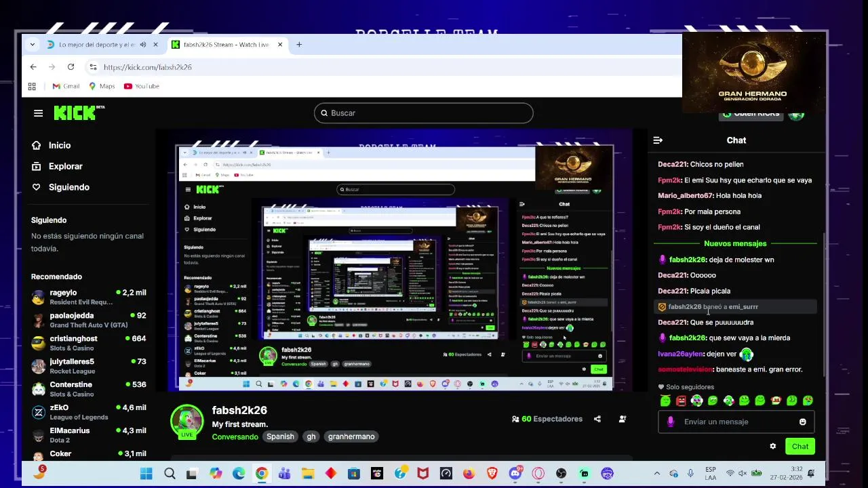Click username somostelevision in chat
The image size is (868, 488).
(685, 369)
